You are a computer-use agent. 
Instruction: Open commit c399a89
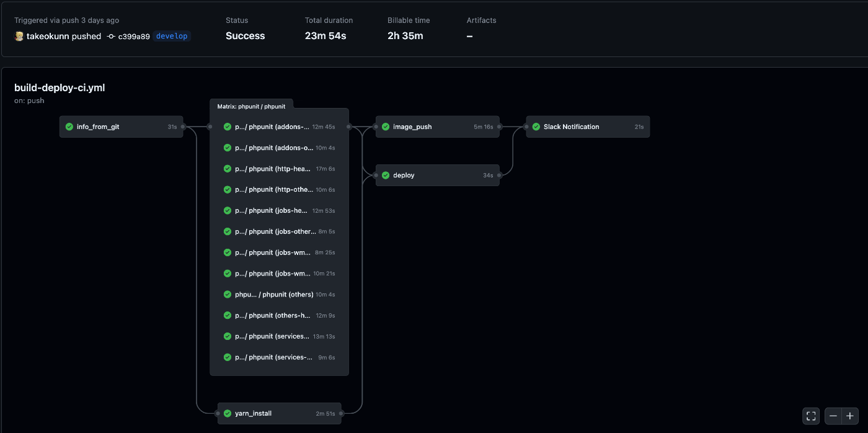tap(134, 36)
